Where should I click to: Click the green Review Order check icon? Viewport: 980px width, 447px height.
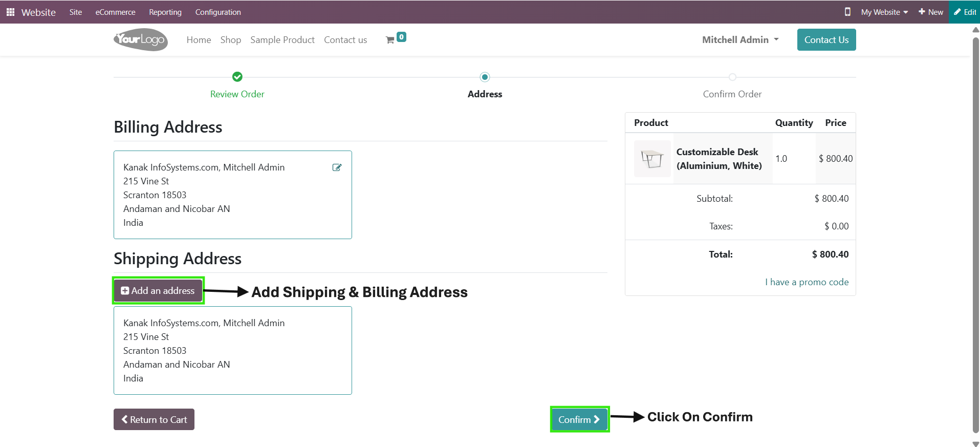click(237, 77)
